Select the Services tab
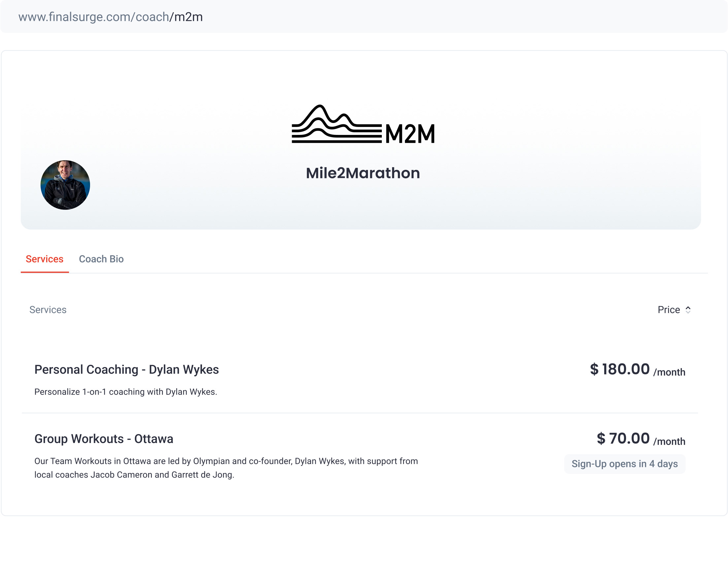The height and width of the screenshot is (565, 728). pos(44,259)
